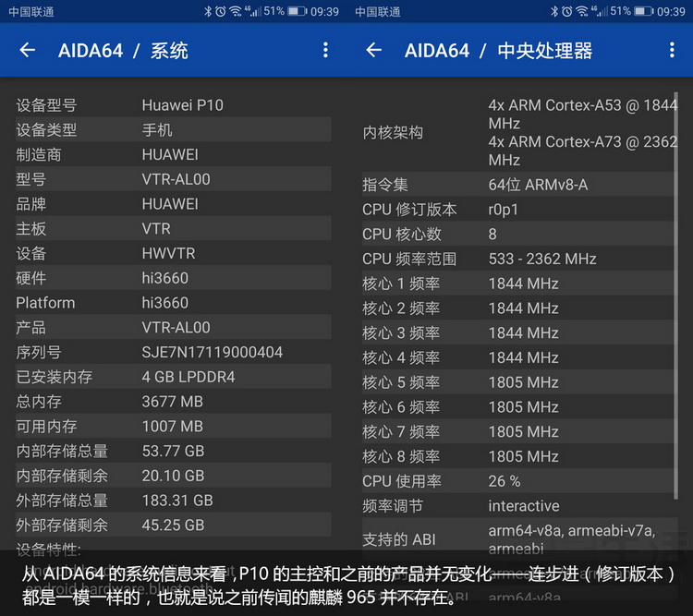Select the 核心 2 频率 row
The height and width of the screenshot is (616, 693).
519,308
